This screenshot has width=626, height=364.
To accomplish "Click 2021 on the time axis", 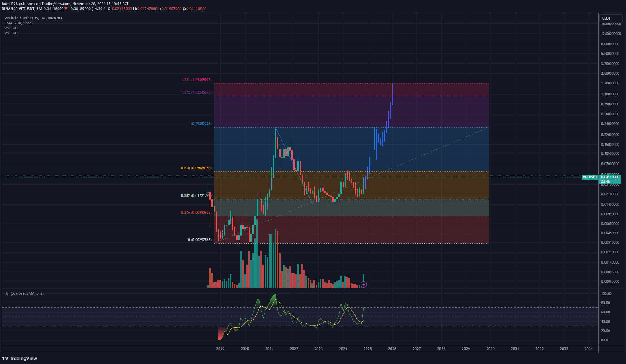I will click(x=269, y=349).
